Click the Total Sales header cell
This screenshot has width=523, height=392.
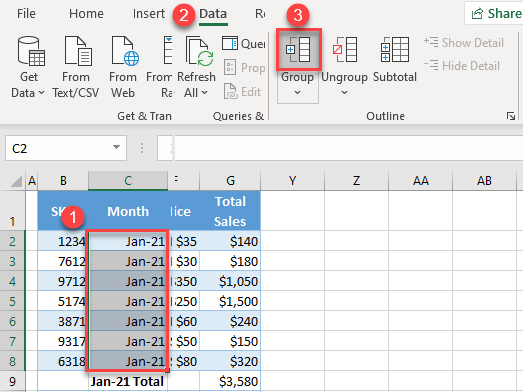coord(230,211)
